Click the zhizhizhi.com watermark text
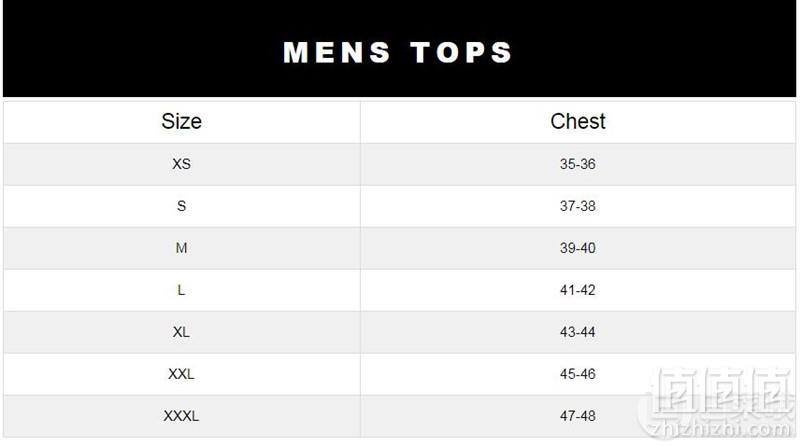This screenshot has height=446, width=800. click(x=721, y=430)
